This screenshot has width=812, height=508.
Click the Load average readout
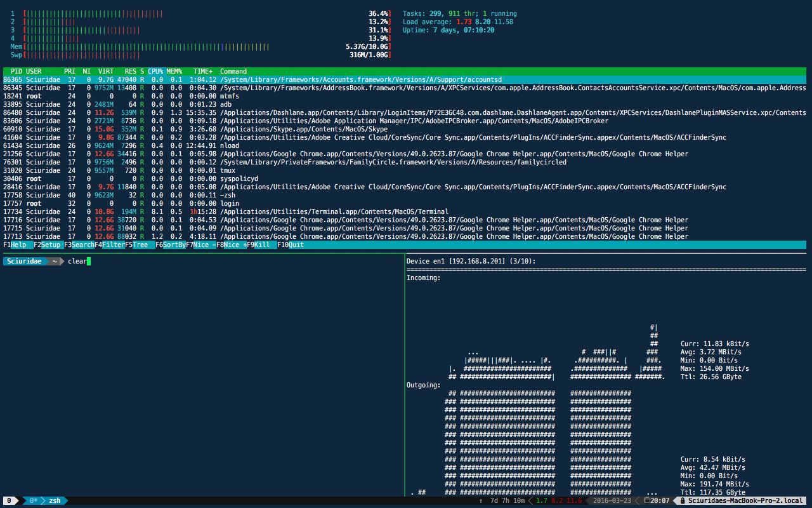458,22
